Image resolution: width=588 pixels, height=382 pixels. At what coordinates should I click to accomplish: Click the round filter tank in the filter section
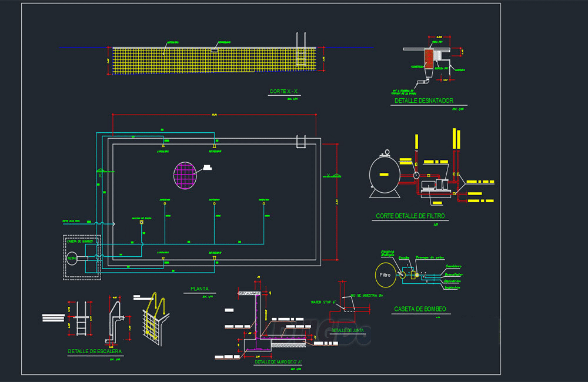[385, 175]
